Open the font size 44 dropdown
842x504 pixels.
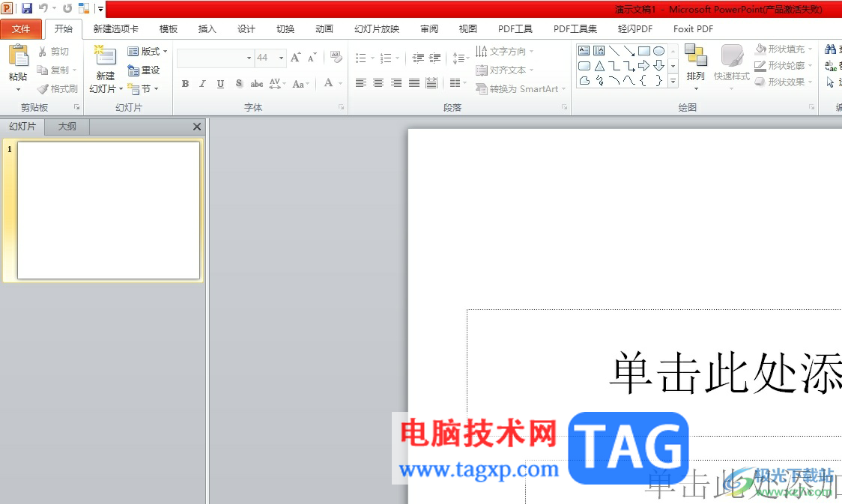click(282, 58)
